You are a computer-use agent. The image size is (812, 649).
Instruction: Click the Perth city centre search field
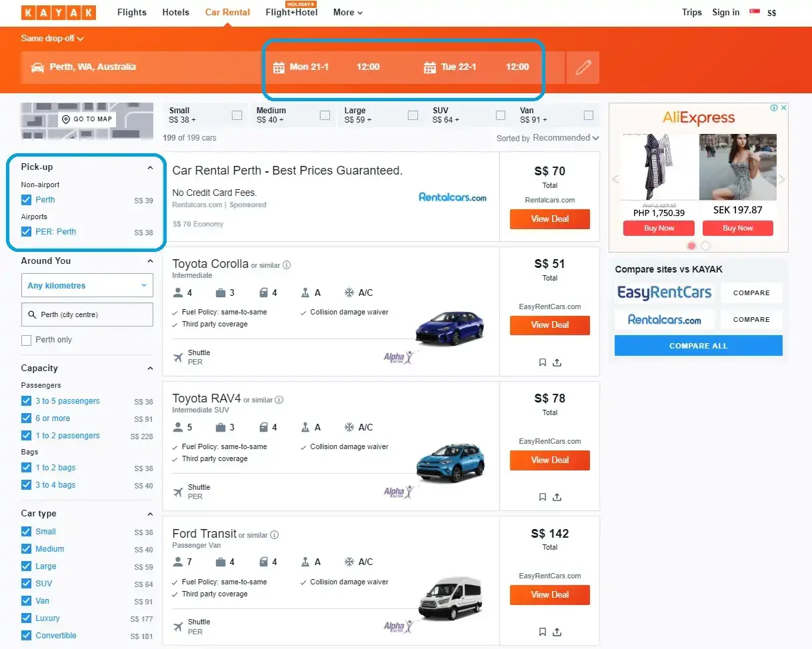(x=87, y=315)
